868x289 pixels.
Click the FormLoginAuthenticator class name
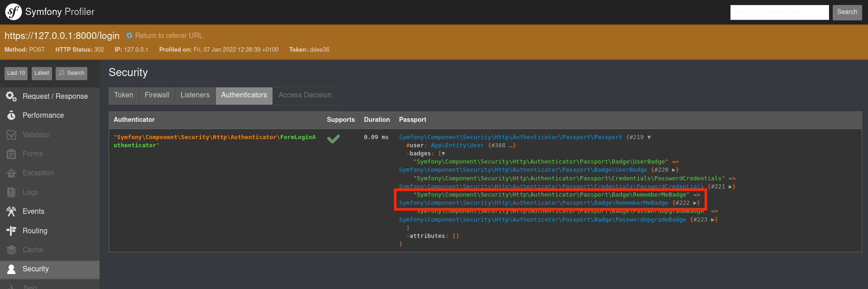(215, 141)
